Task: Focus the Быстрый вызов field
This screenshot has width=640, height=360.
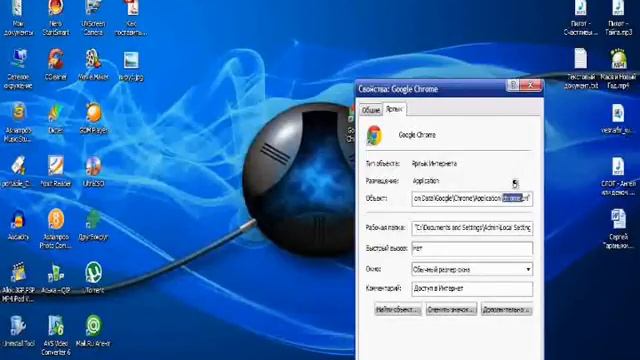Action: pos(472,248)
